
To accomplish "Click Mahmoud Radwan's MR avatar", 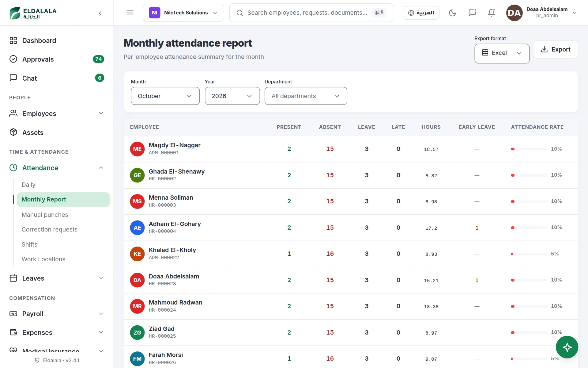I will coord(137,306).
